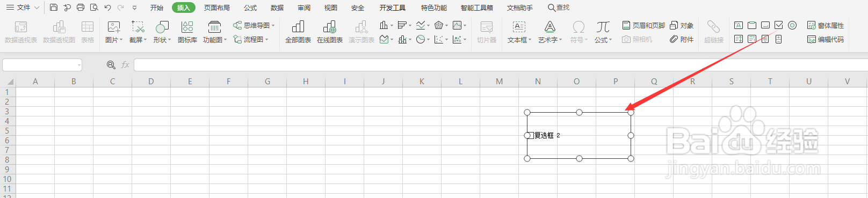
Task: Switch to the 审阅 tab
Action: [x=304, y=8]
